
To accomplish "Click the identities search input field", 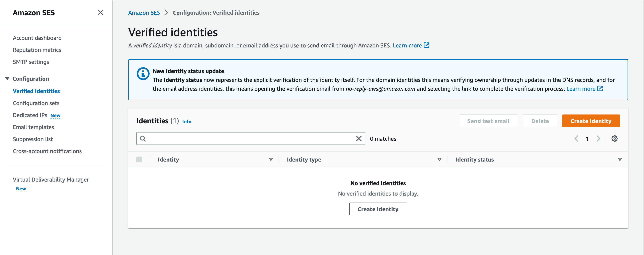I will [x=250, y=139].
